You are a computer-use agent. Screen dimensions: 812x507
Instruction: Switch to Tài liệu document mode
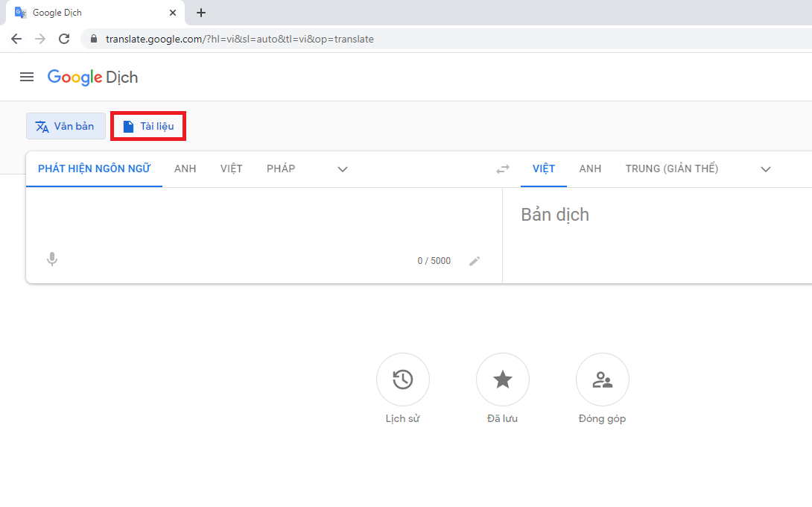click(148, 126)
